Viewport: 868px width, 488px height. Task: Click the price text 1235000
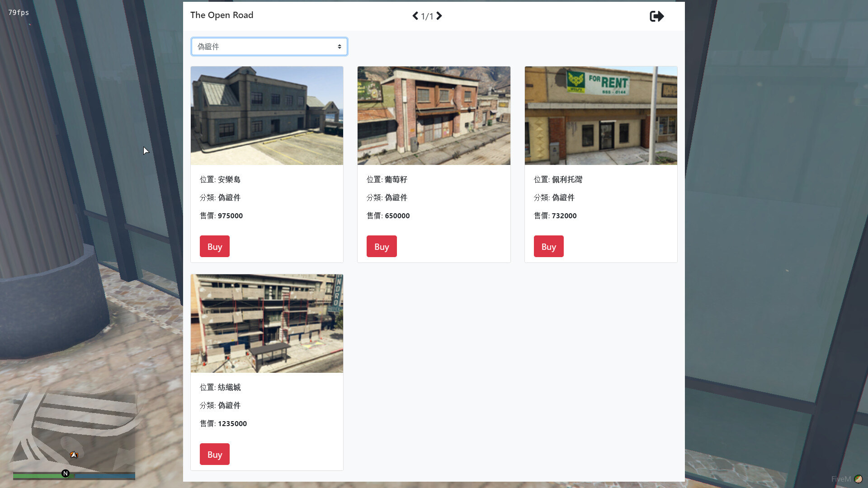232,423
